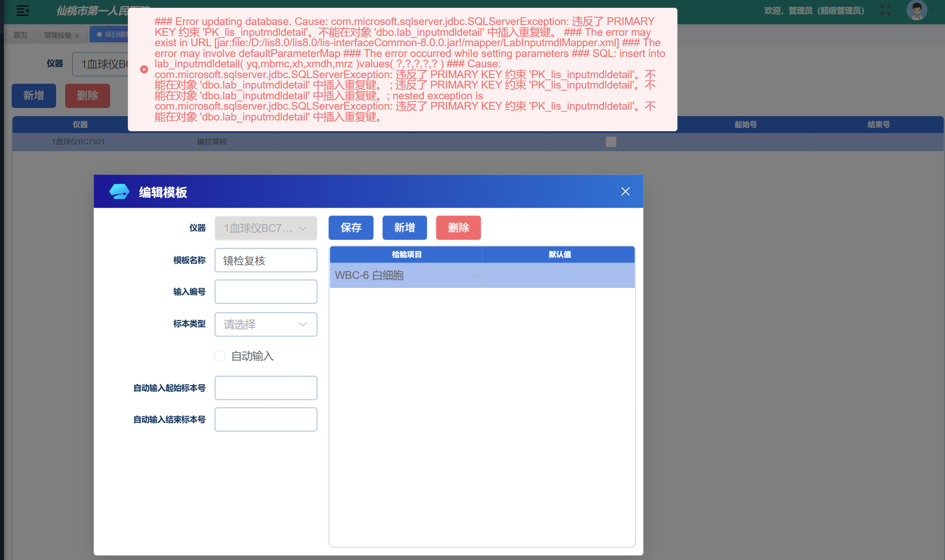The height and width of the screenshot is (560, 945).
Task: Click the 保存 button in dialog
Action: pyautogui.click(x=351, y=228)
